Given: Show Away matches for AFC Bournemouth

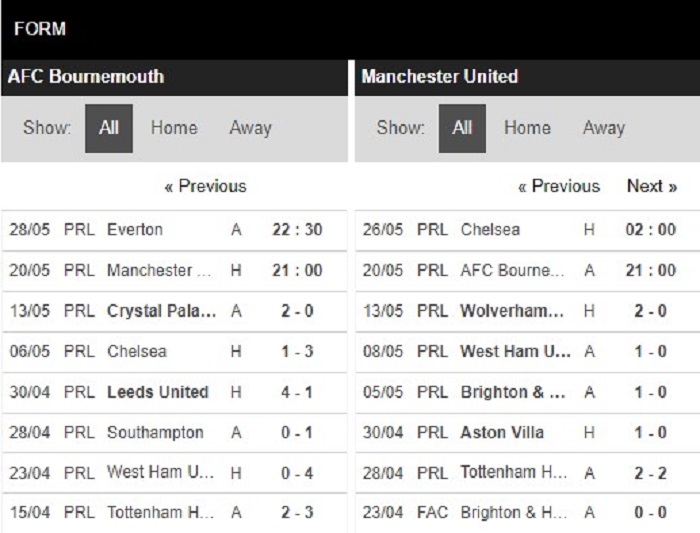Looking at the screenshot, I should (x=250, y=128).
